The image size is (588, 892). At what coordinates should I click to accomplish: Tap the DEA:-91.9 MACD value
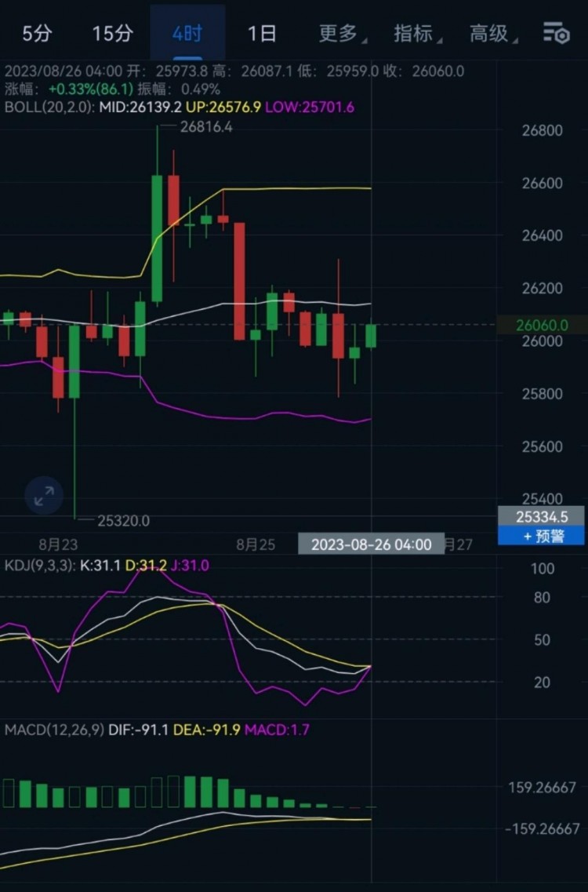click(206, 730)
